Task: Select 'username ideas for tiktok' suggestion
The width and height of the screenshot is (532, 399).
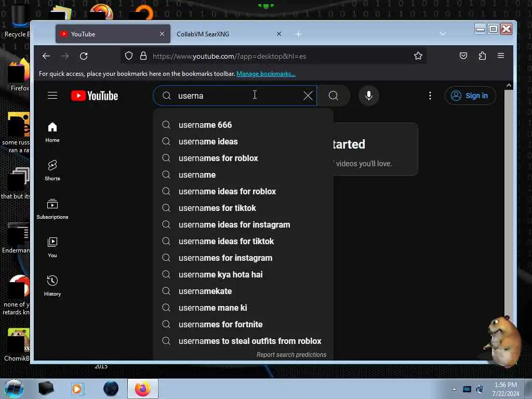Action: pyautogui.click(x=243, y=241)
